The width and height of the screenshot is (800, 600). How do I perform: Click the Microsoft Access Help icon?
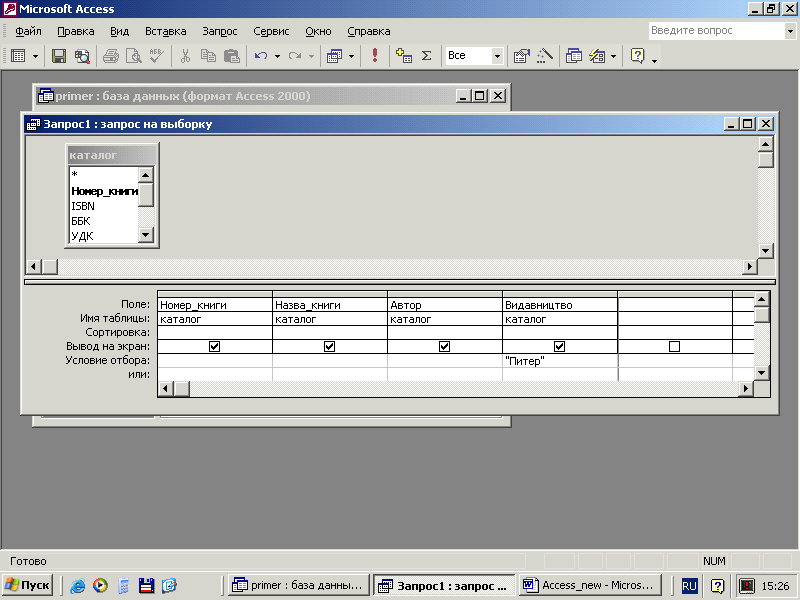tap(637, 56)
